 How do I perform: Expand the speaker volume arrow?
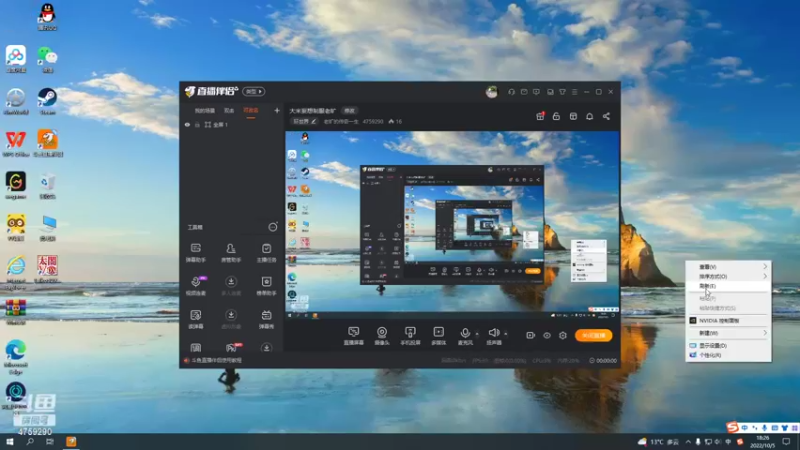506,334
